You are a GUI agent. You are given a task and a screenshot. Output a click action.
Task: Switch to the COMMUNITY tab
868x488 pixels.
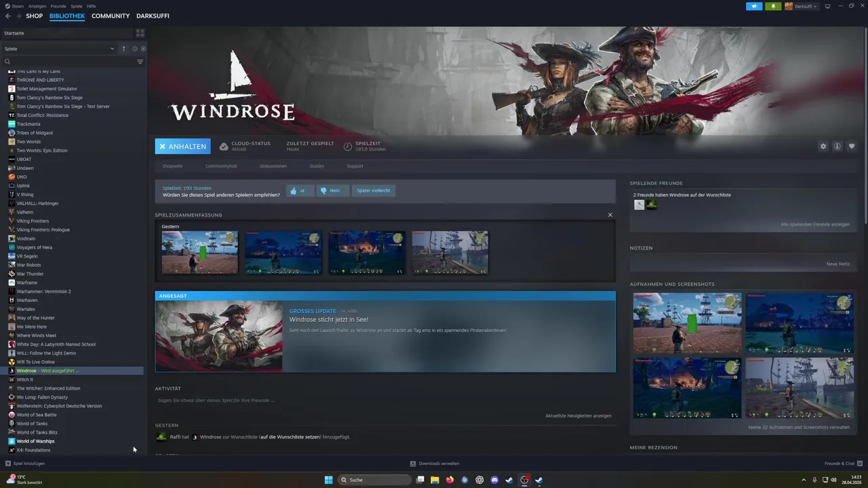pyautogui.click(x=111, y=16)
